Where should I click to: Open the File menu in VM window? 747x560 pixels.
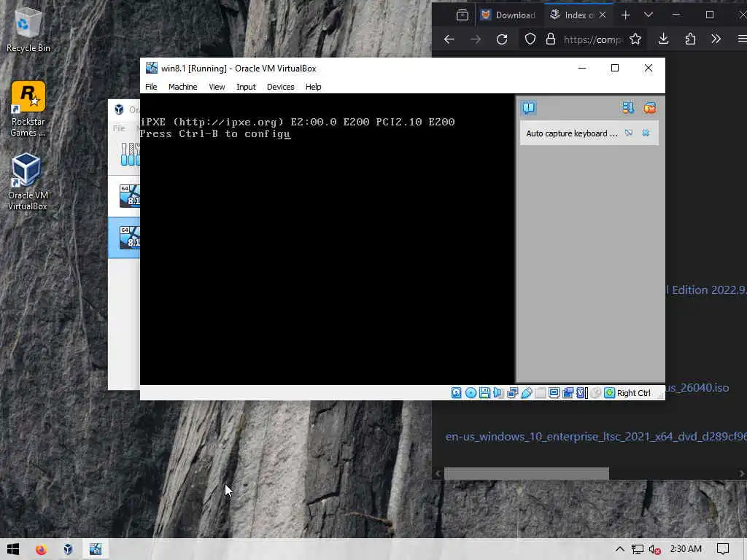click(x=151, y=87)
